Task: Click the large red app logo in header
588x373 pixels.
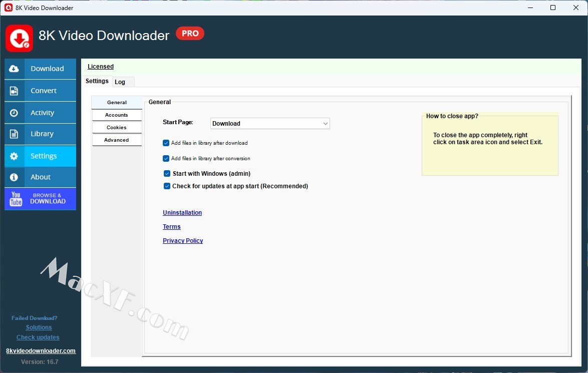Action: pos(19,38)
